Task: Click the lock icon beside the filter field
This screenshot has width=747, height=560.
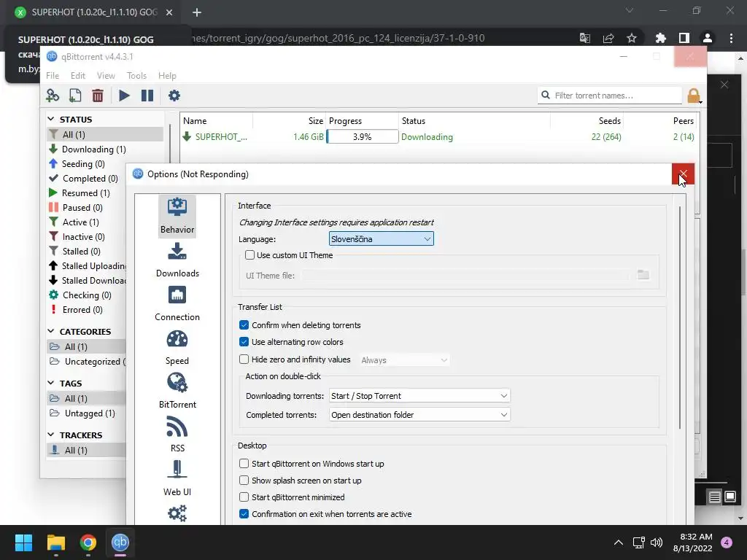Action: [x=694, y=96]
